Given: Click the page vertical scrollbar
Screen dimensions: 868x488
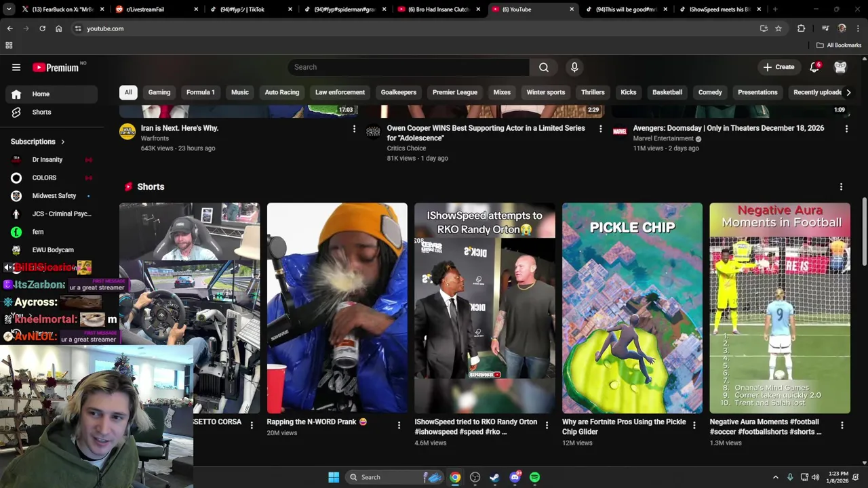Looking at the screenshot, I should 865,232.
